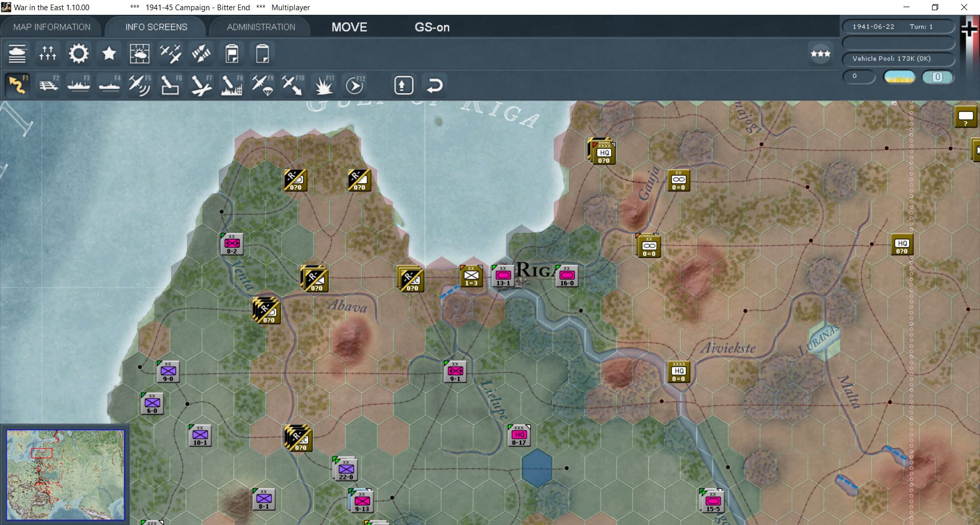Select the 9-0 infantry division counter
The height and width of the screenshot is (525, 980).
click(x=168, y=372)
